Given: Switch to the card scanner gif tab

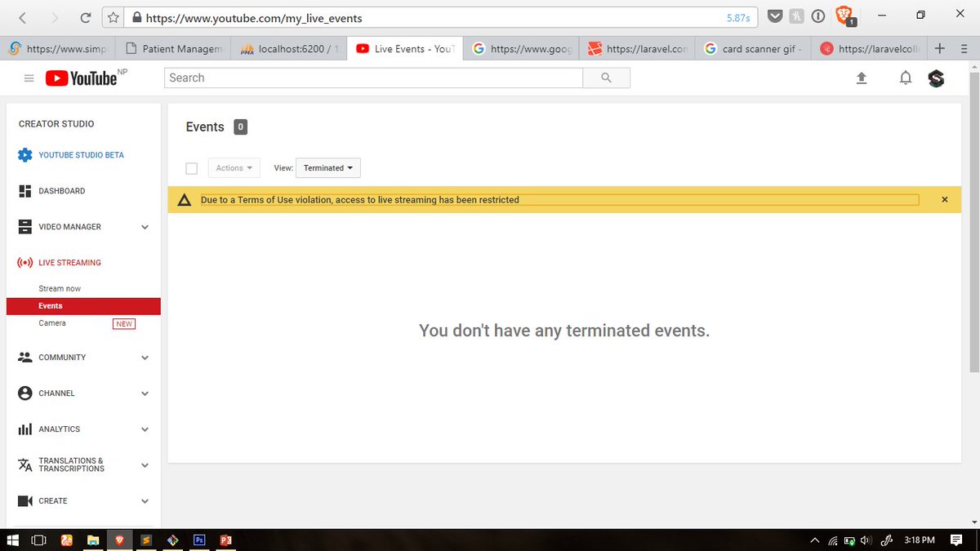Looking at the screenshot, I should click(x=755, y=49).
